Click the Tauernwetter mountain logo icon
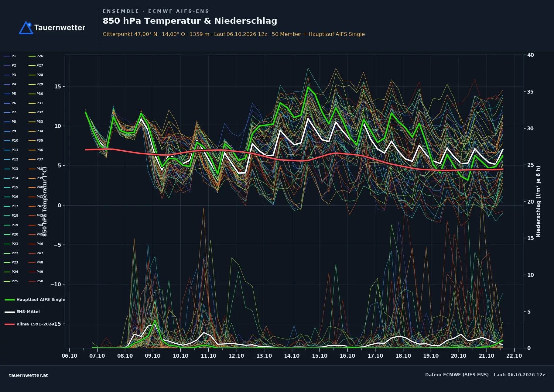This screenshot has width=554, height=392. [x=26, y=28]
